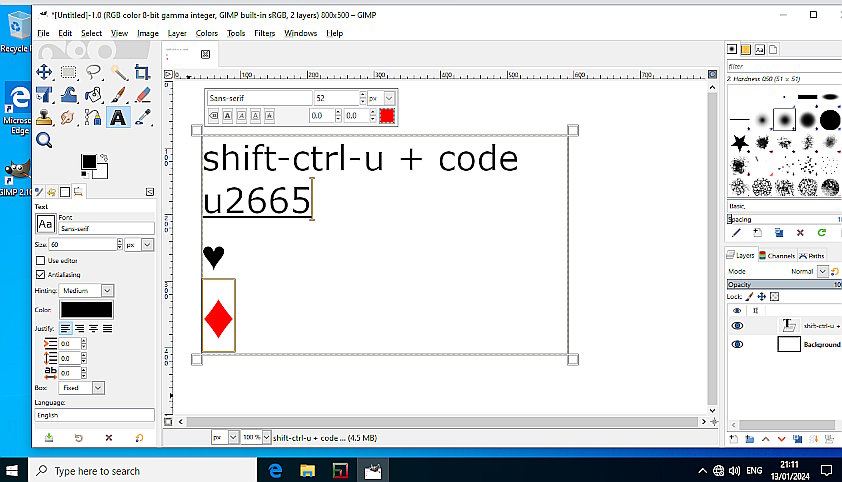
Task: Select the Bucket Fill tool
Action: (x=93, y=95)
